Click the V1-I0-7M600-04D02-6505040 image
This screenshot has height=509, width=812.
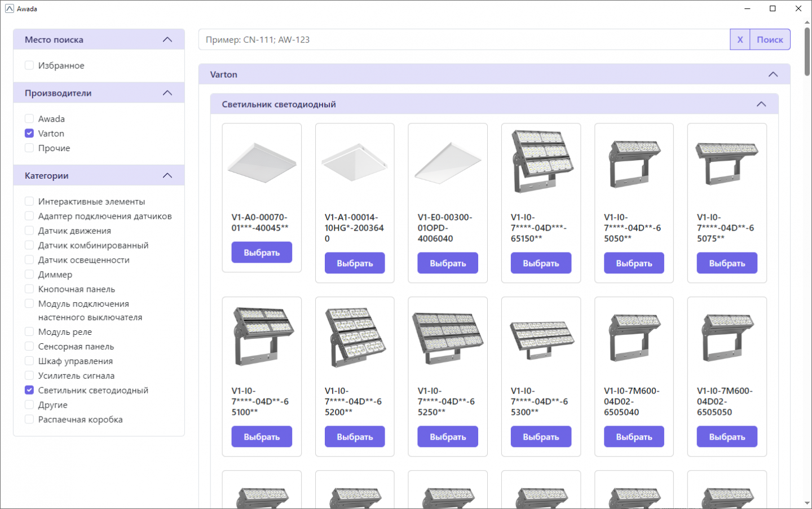point(634,338)
